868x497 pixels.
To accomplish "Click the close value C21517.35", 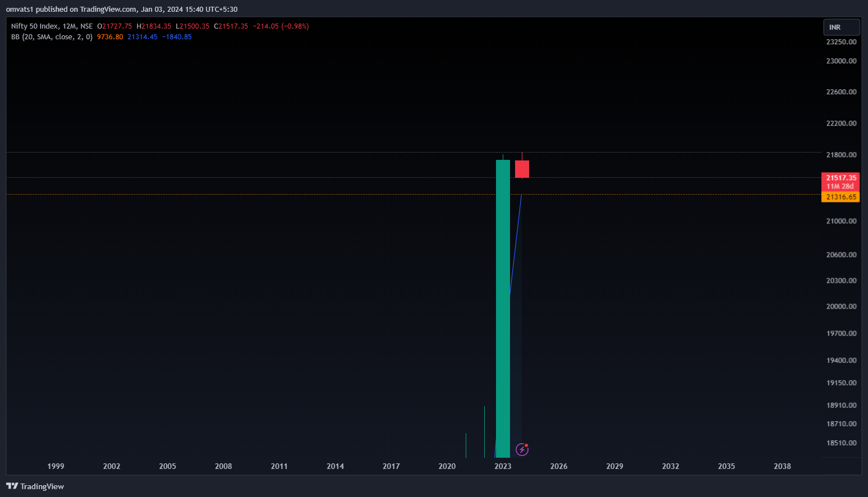I will point(231,26).
